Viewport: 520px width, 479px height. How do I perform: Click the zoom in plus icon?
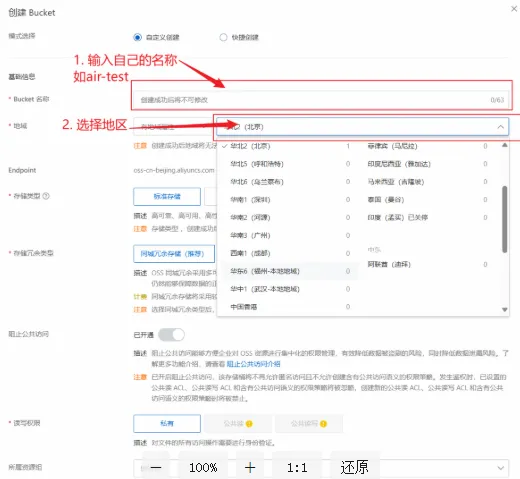pos(250,467)
